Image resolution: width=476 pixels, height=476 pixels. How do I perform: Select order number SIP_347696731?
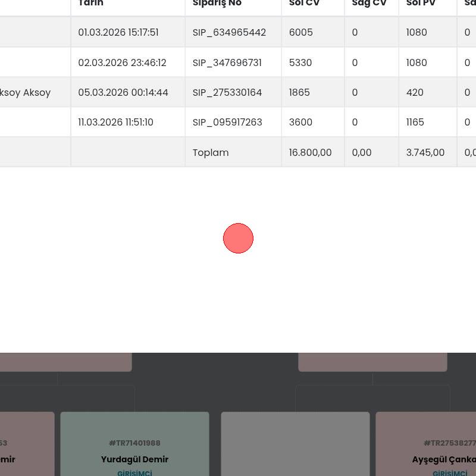[x=227, y=62]
